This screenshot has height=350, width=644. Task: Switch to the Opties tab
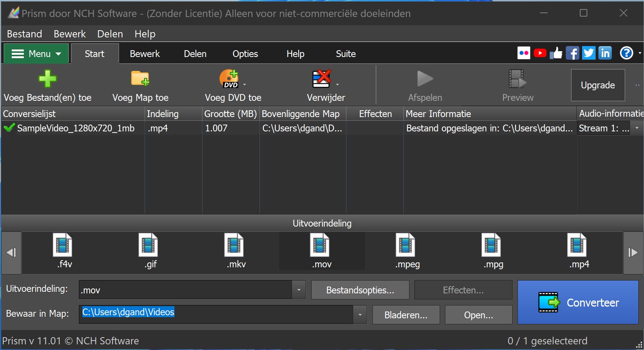click(245, 54)
